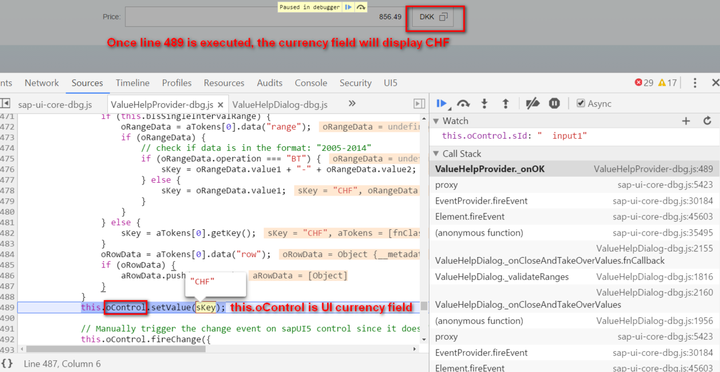Resume script execution in debugger toolbar
This screenshot has width=720, height=372.
tap(442, 104)
